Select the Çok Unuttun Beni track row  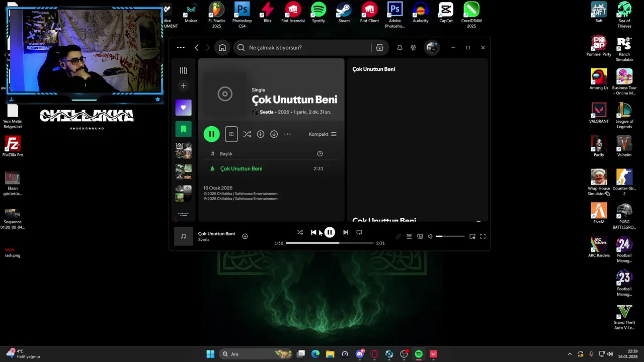click(x=271, y=169)
